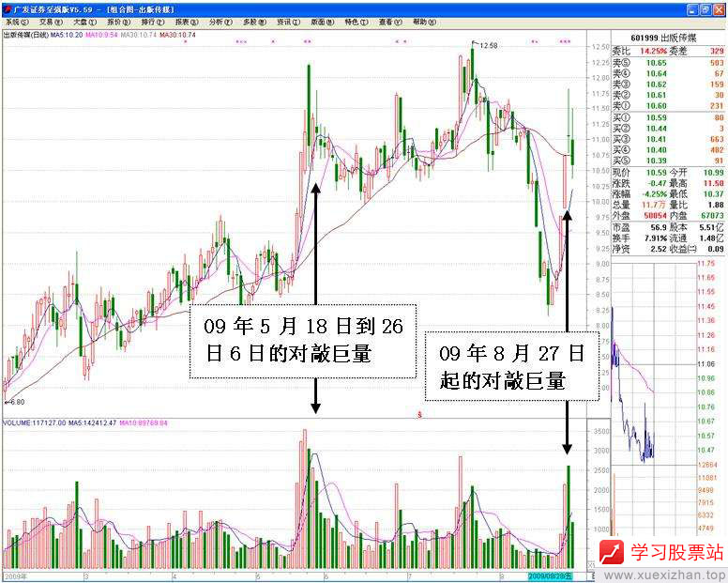Click the 量比 value 1.88

[x=716, y=205]
